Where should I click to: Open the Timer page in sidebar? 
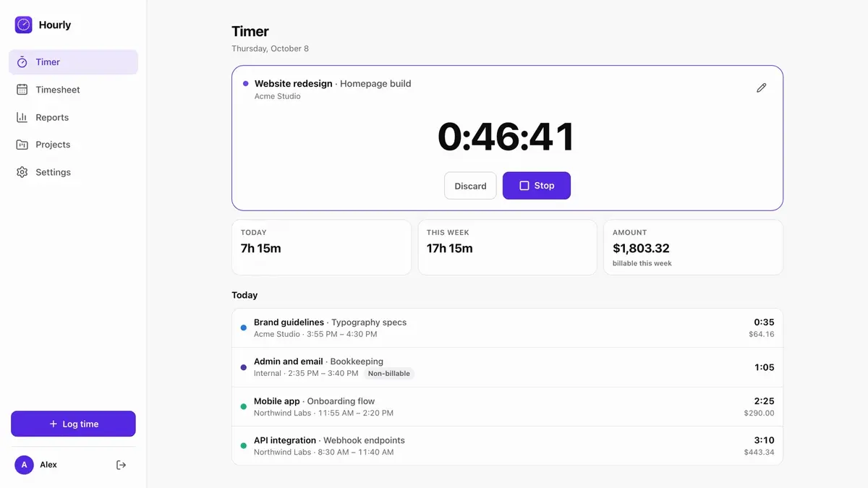[73, 62]
